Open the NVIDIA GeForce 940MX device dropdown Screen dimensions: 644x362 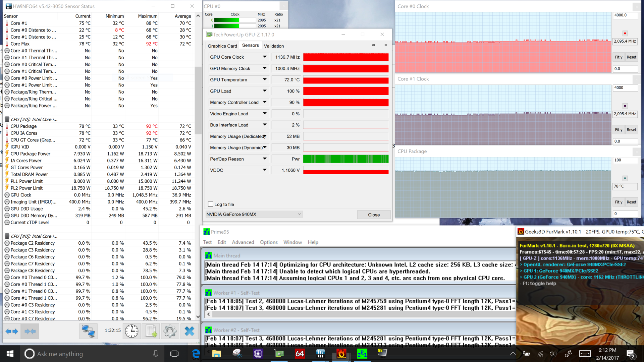tap(254, 214)
